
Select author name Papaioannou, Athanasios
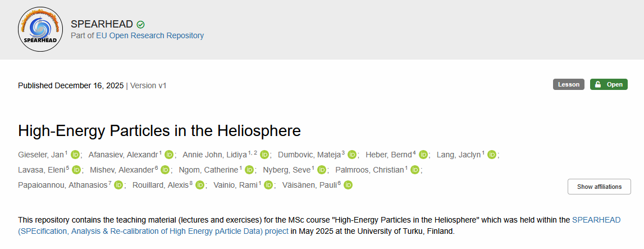63,185
